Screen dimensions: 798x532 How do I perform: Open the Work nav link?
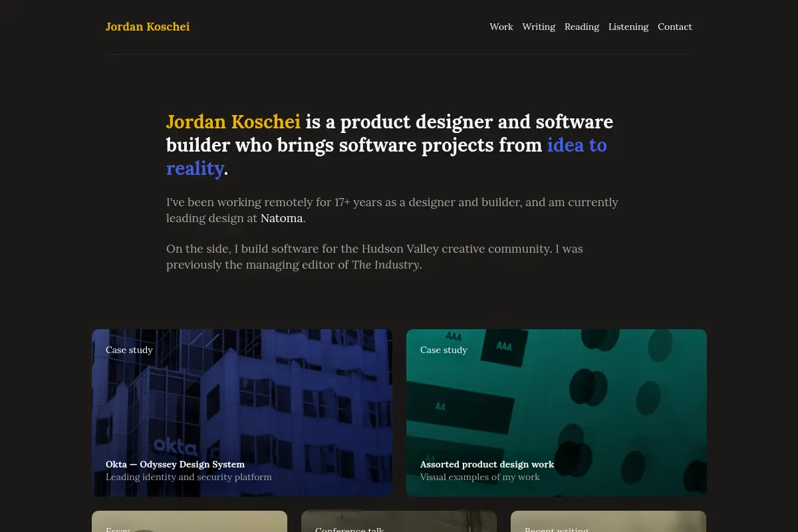[x=501, y=27]
